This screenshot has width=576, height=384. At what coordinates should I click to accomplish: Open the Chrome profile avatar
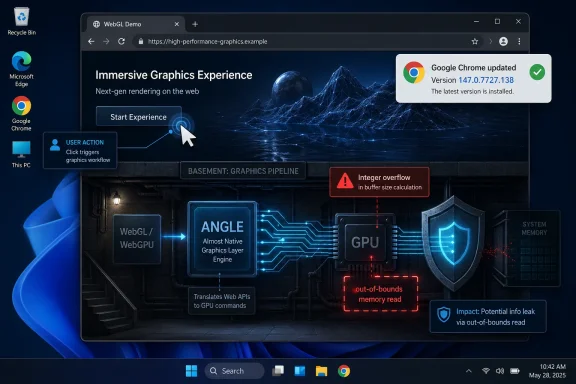coord(503,42)
